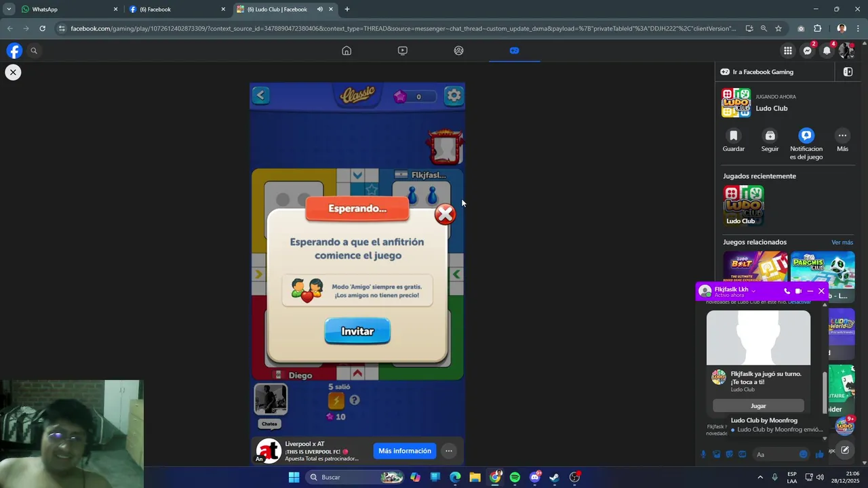Click Ver más for related games
The image size is (868, 488).
[842, 242]
